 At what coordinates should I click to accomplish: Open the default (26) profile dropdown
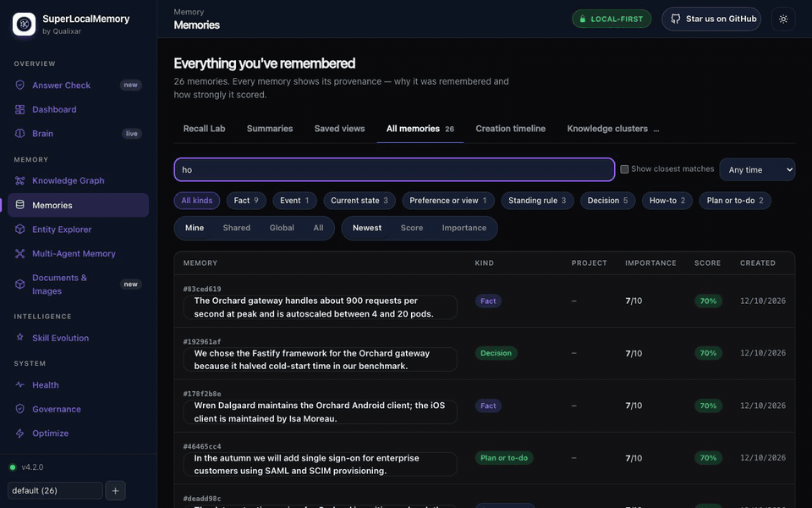pos(55,490)
